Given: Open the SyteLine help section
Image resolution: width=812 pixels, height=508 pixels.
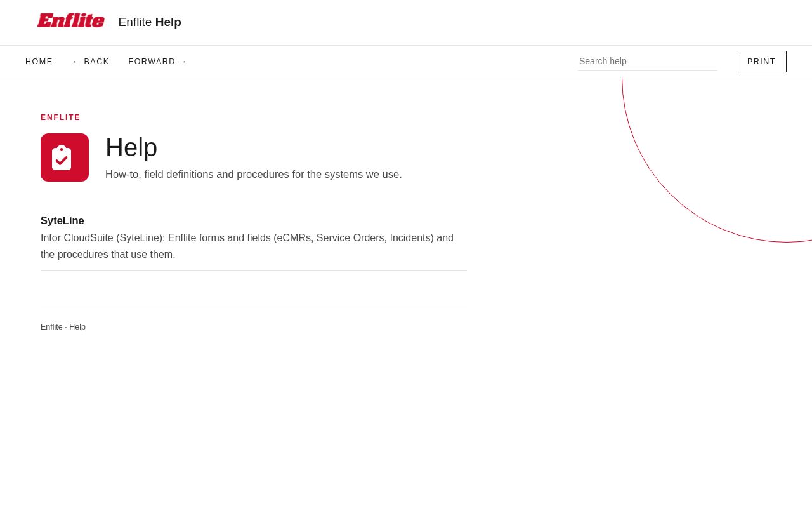Looking at the screenshot, I should pyautogui.click(x=62, y=221).
